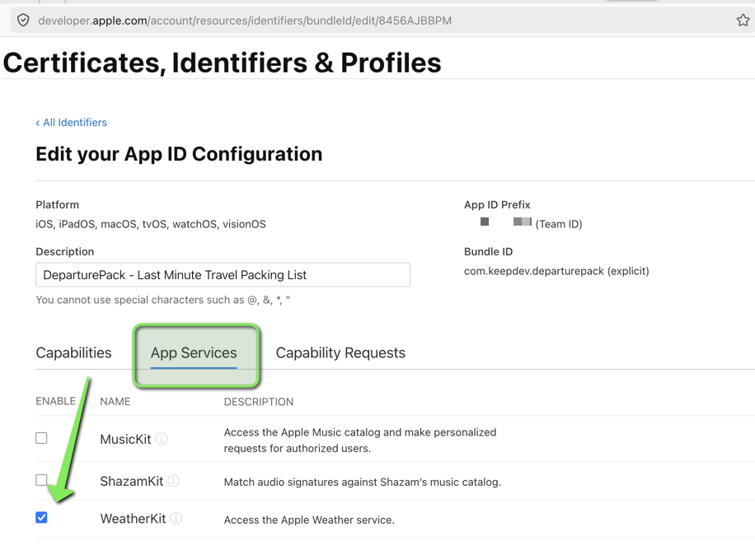Click the 'NAME' column header

[x=115, y=402]
